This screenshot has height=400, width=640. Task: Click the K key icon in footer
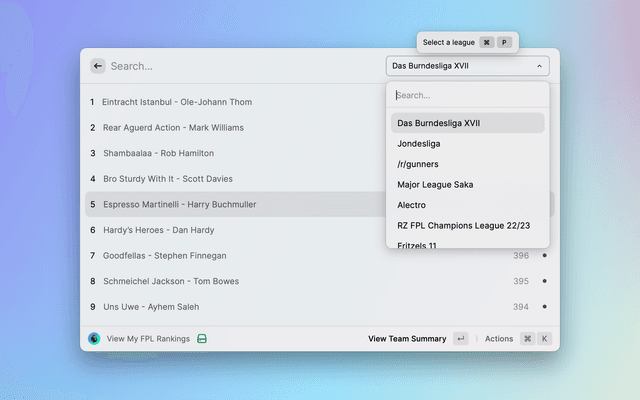tap(545, 339)
